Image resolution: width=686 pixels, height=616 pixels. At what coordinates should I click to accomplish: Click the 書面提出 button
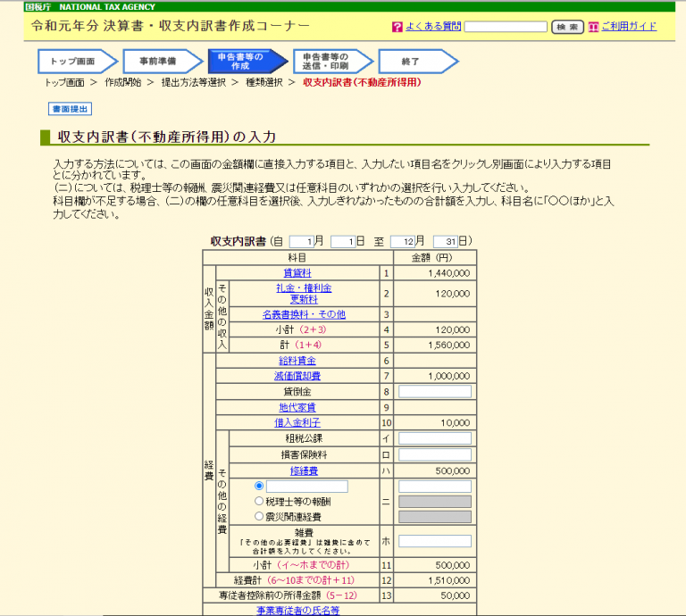69,109
